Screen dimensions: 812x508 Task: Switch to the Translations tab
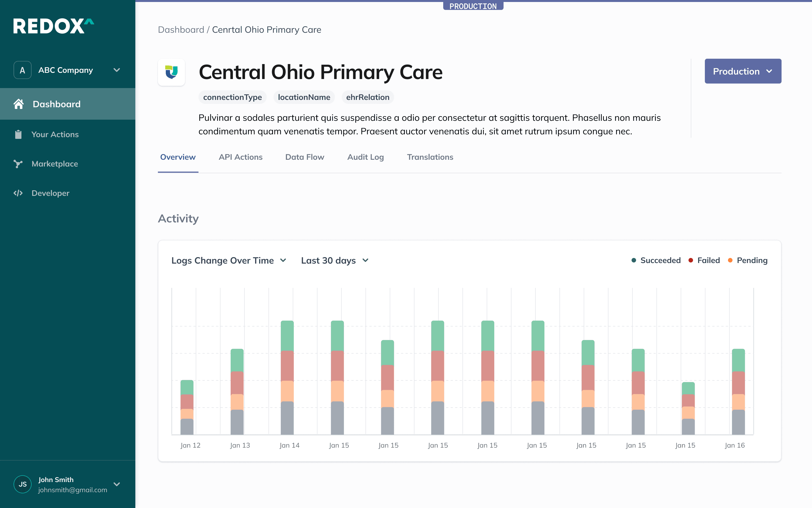click(x=430, y=157)
